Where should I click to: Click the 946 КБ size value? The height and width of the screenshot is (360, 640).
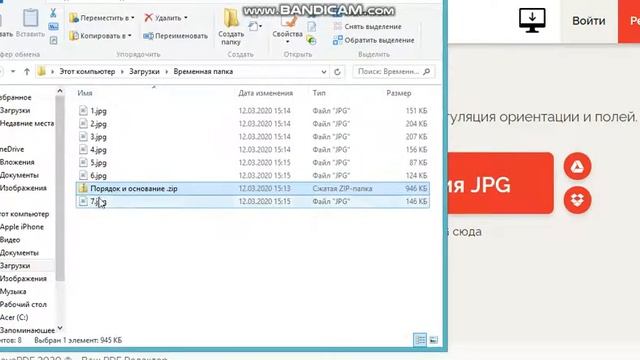416,189
